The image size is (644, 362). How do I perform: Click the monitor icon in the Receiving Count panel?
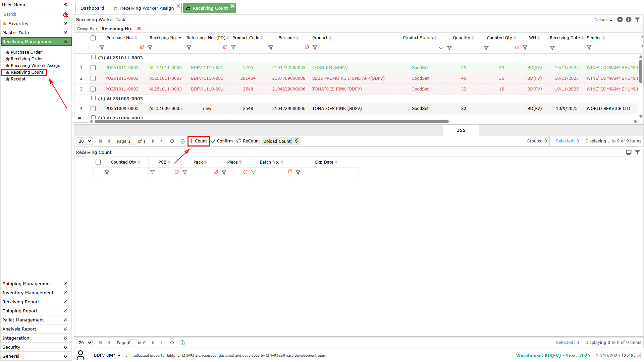629,152
